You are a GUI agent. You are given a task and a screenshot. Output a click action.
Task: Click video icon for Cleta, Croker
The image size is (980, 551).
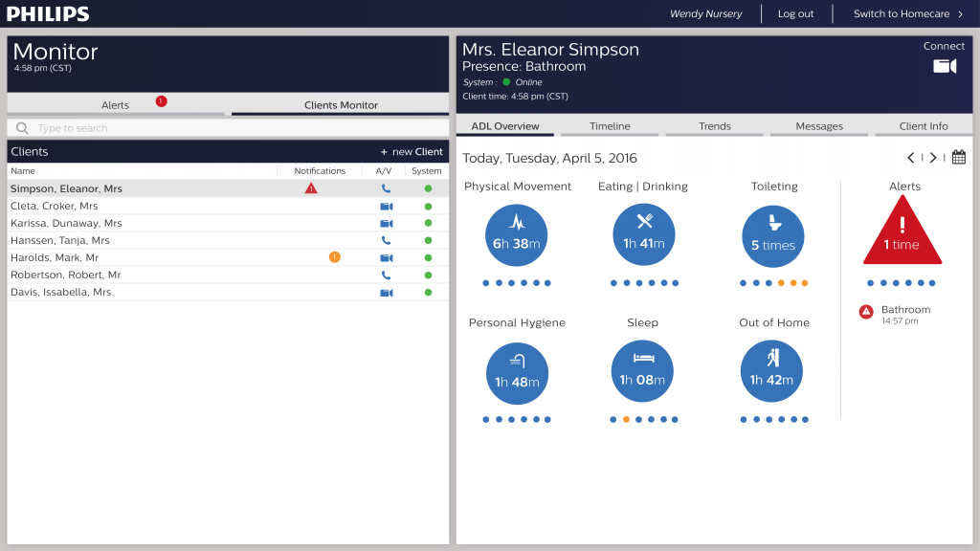tap(386, 206)
